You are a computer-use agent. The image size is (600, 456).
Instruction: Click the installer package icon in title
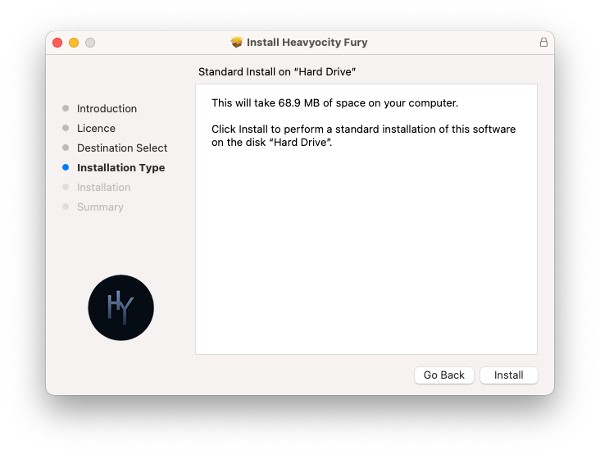tap(236, 42)
